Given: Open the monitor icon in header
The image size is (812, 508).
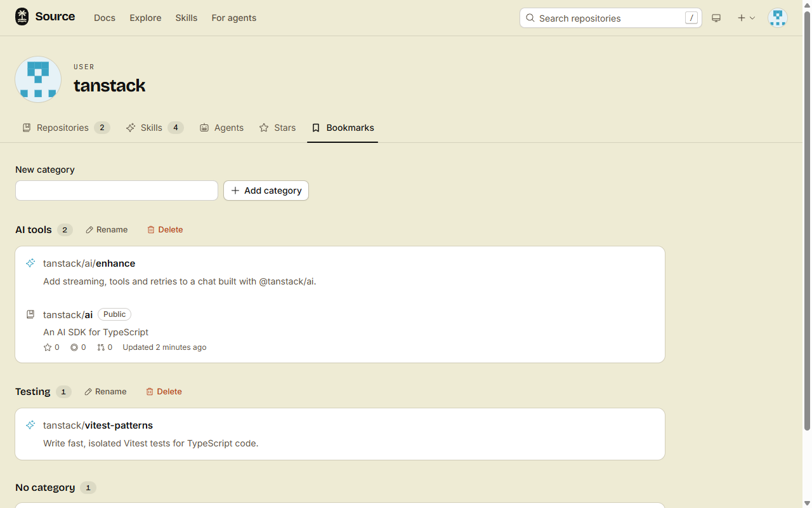Looking at the screenshot, I should point(716,18).
